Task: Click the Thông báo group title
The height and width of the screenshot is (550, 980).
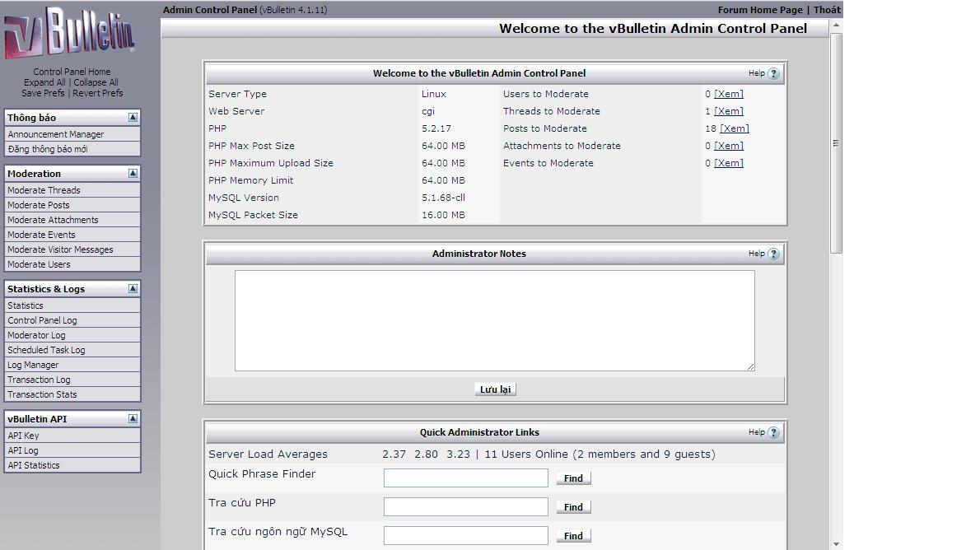Action: click(31, 118)
